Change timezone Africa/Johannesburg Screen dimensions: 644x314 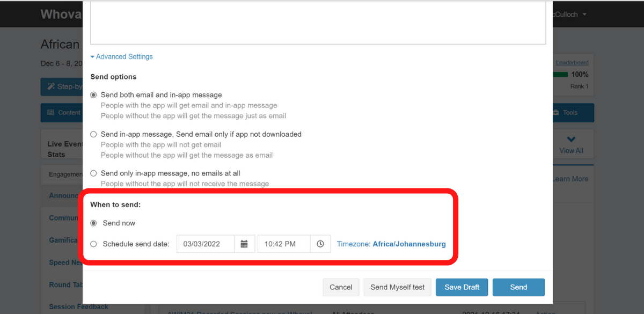tap(408, 244)
